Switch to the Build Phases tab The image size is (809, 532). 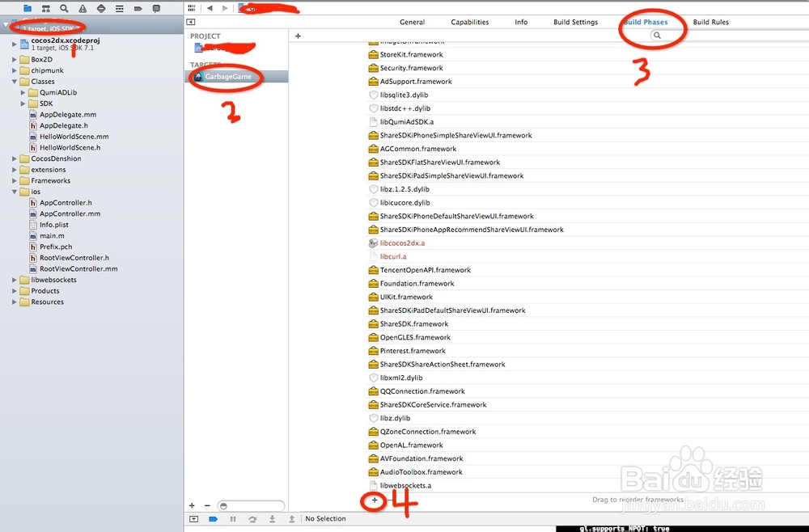pos(646,22)
